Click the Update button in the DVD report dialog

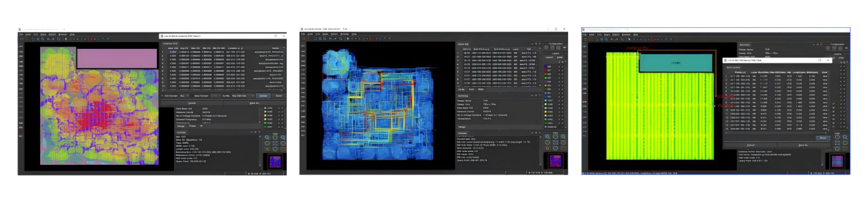(x=263, y=96)
